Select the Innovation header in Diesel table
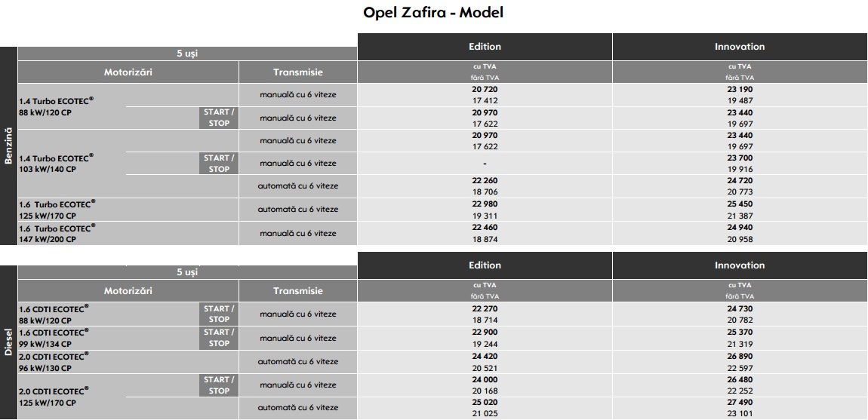Image resolution: width=868 pixels, height=420 pixels. [x=740, y=265]
